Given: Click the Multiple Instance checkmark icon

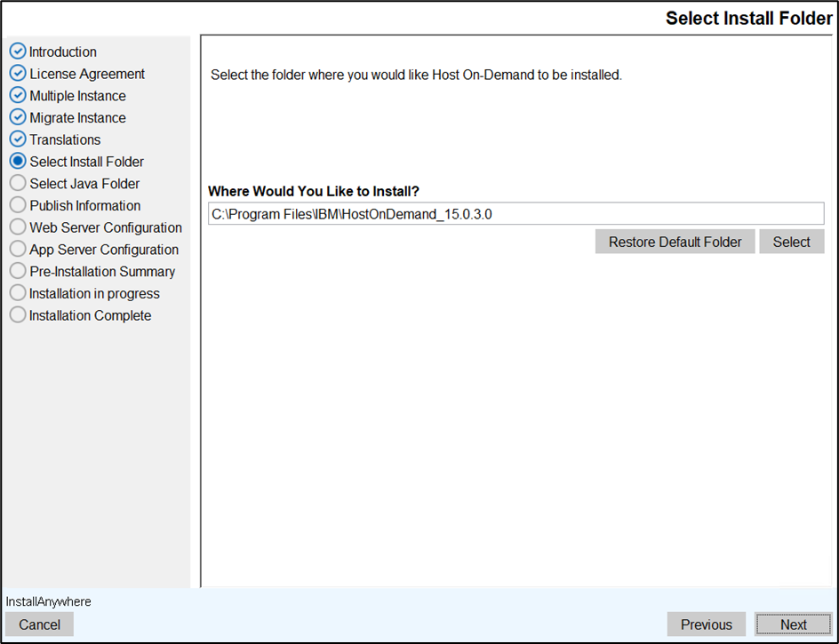Looking at the screenshot, I should [18, 96].
